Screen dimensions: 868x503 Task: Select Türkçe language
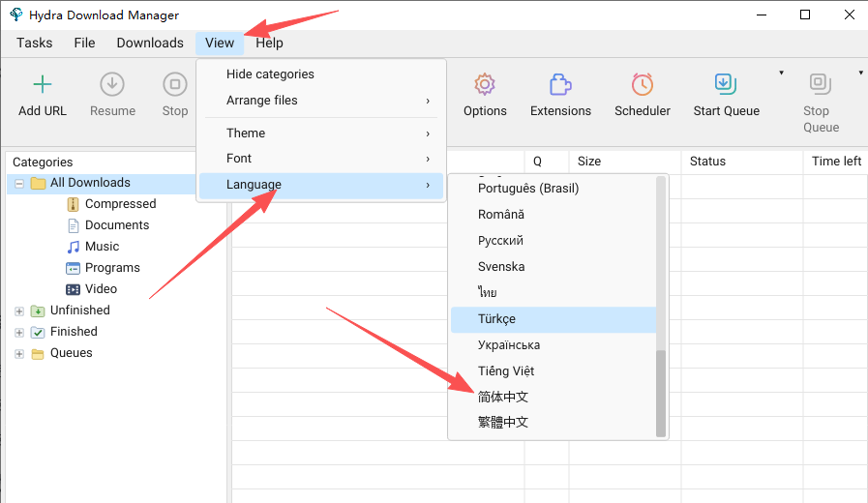tap(554, 319)
